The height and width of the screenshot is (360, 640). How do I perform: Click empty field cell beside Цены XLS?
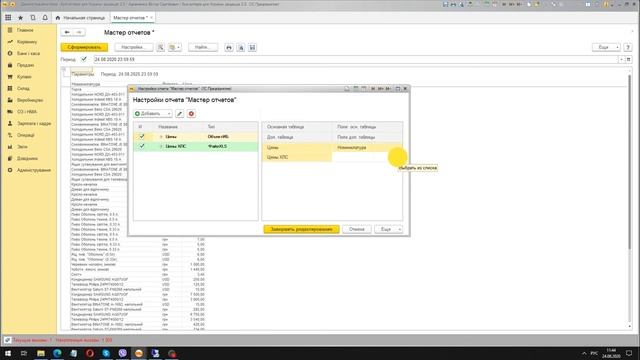tap(367, 157)
